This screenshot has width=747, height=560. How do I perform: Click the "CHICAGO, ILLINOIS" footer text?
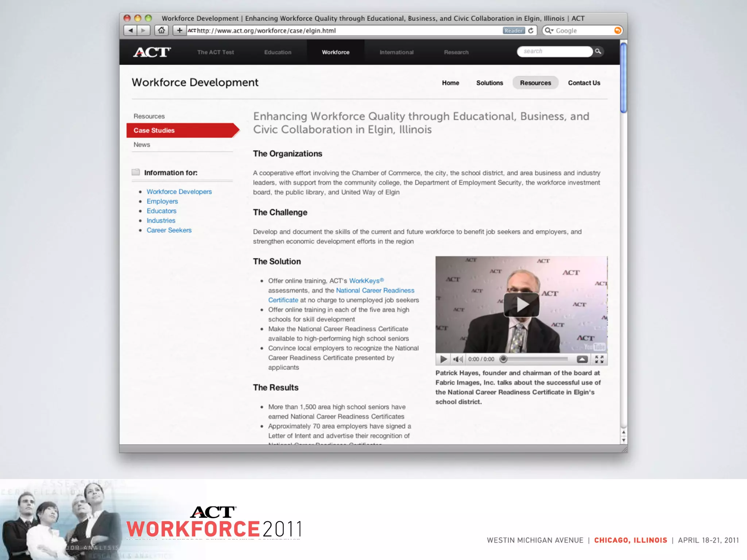(630, 540)
